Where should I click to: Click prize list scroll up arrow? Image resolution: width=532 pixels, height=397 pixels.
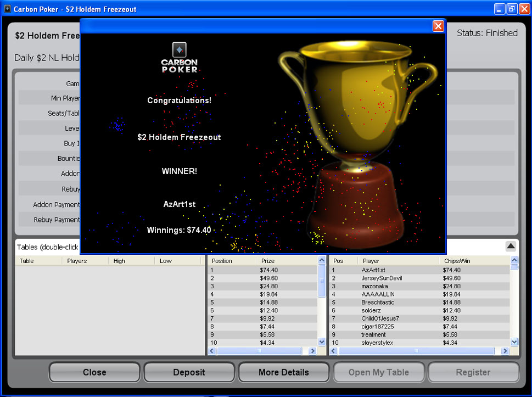pyautogui.click(x=322, y=260)
